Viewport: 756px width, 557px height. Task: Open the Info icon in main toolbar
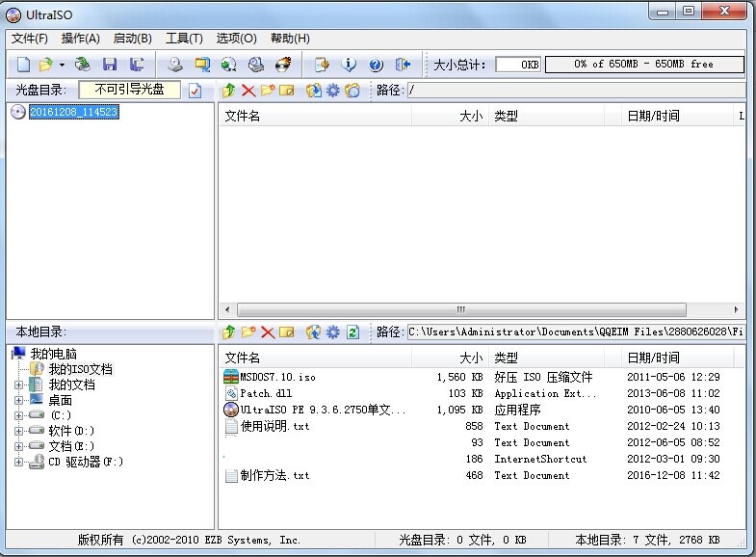click(x=348, y=65)
